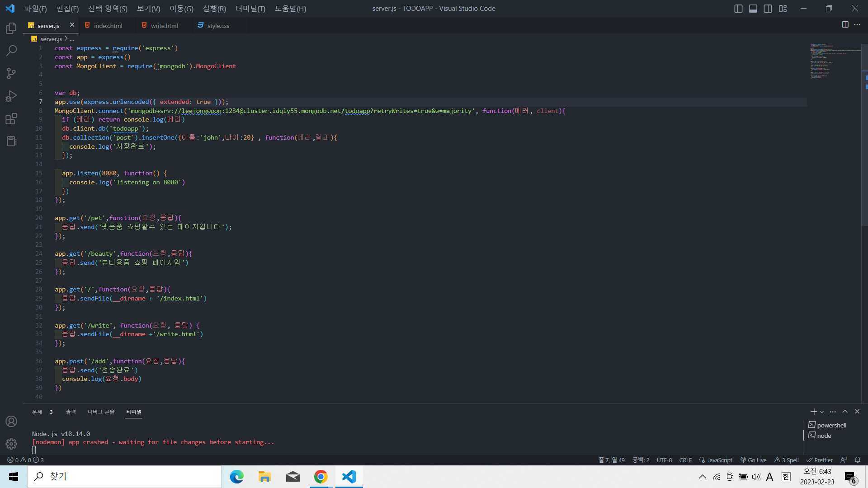This screenshot has height=488, width=868.
Task: Open editor More Actions ellipsis
Action: (857, 24)
